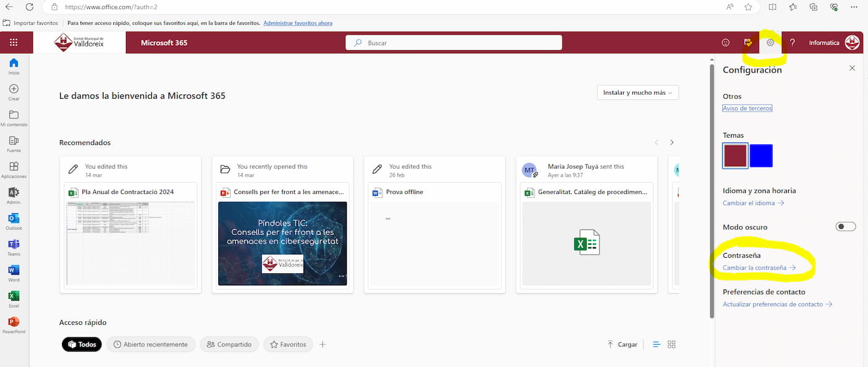The width and height of the screenshot is (868, 367).
Task: Close the Configuración panel
Action: [852, 68]
